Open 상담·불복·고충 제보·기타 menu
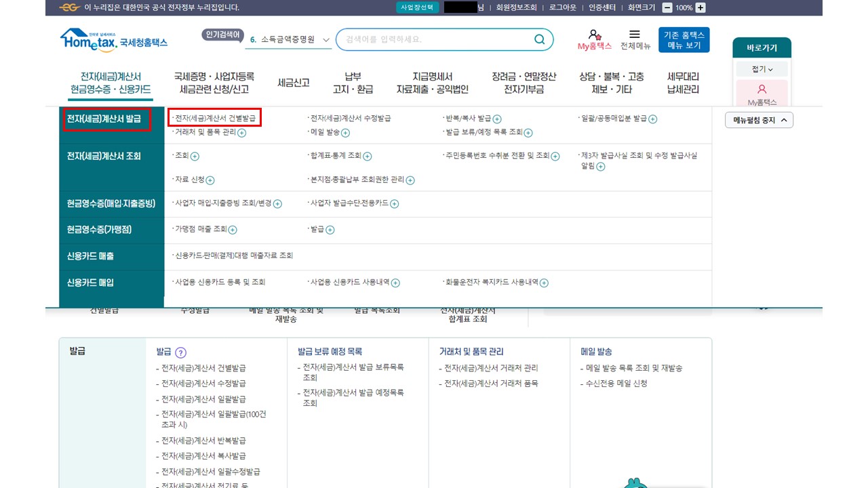The width and height of the screenshot is (868, 488). (612, 83)
